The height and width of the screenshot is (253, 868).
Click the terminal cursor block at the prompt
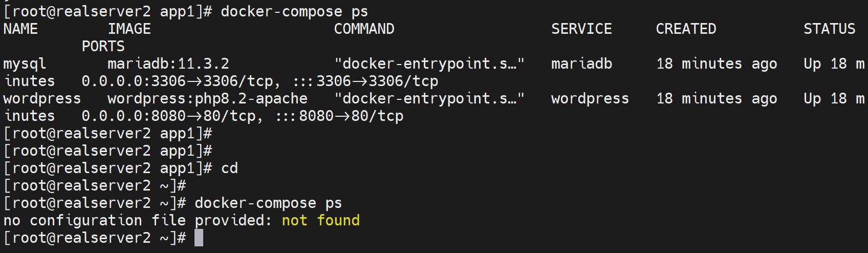point(199,238)
